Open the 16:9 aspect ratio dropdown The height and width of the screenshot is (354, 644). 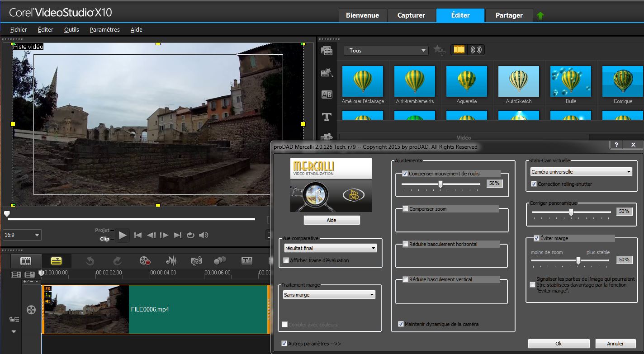22,235
